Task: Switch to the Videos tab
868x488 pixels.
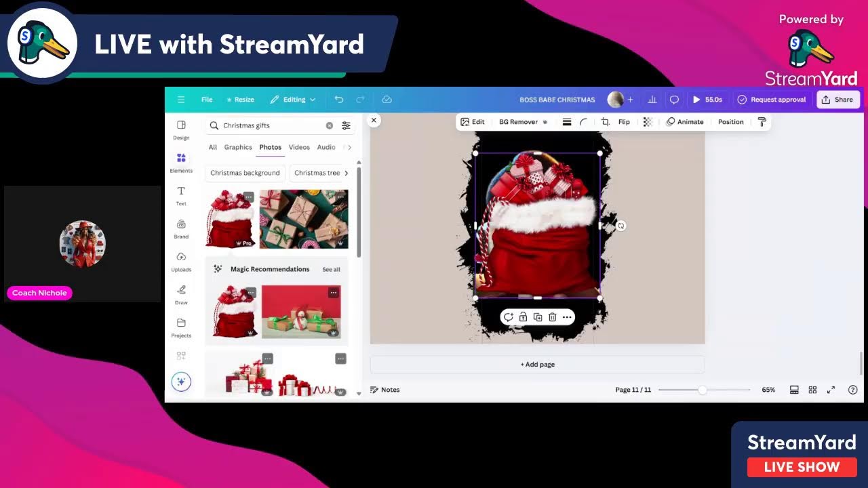Action: coord(299,147)
